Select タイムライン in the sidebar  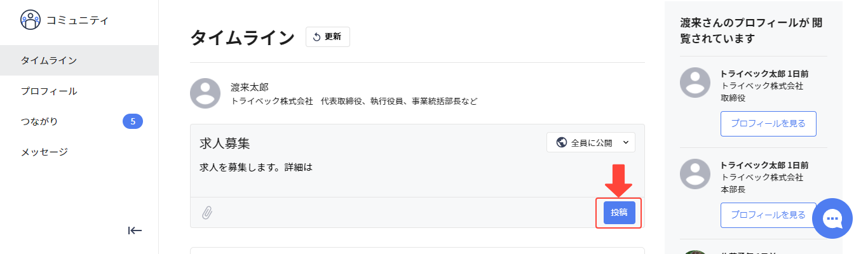click(79, 60)
